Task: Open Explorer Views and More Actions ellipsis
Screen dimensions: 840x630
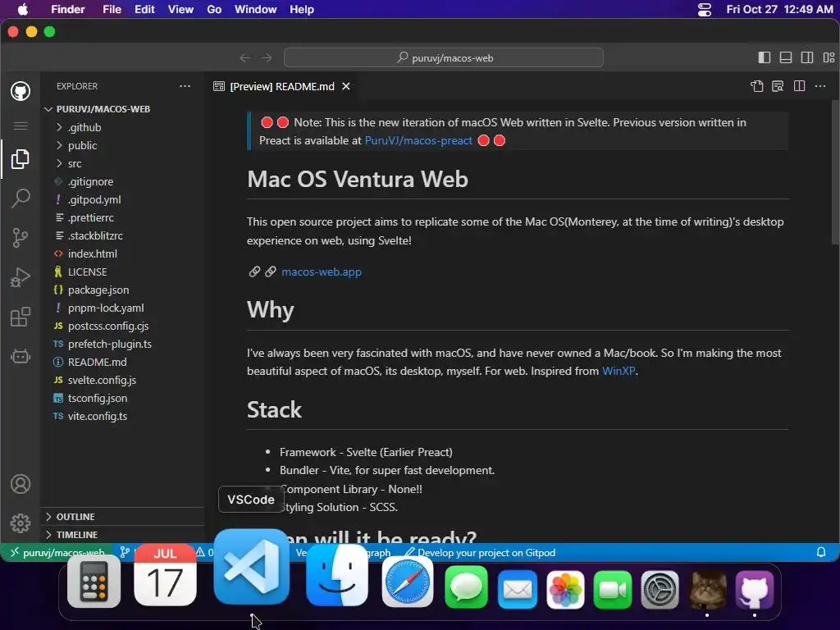Action: point(185,86)
